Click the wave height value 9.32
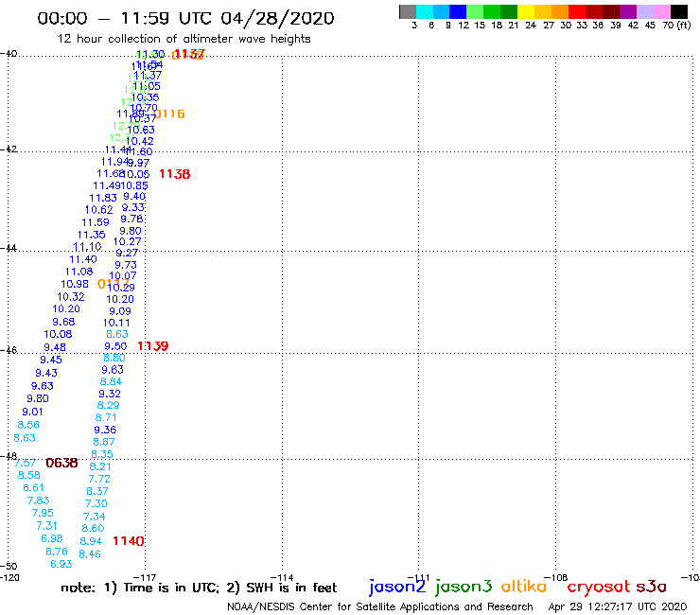The image size is (700, 615). (x=110, y=394)
